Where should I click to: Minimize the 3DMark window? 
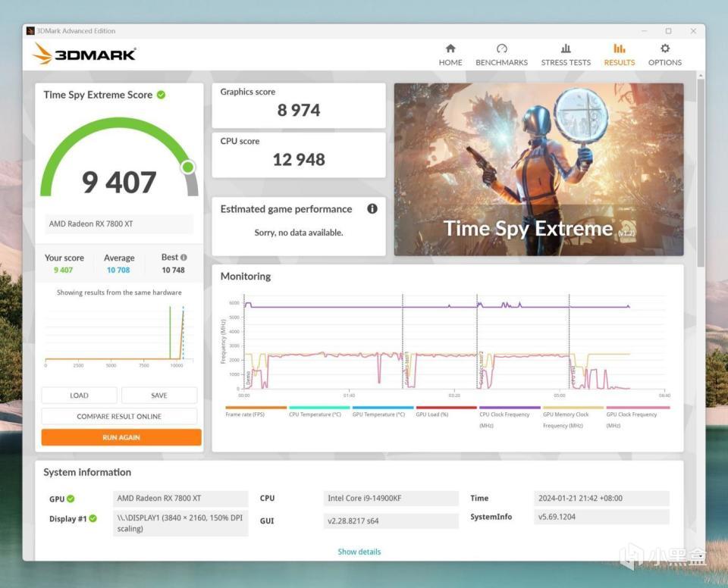point(644,31)
